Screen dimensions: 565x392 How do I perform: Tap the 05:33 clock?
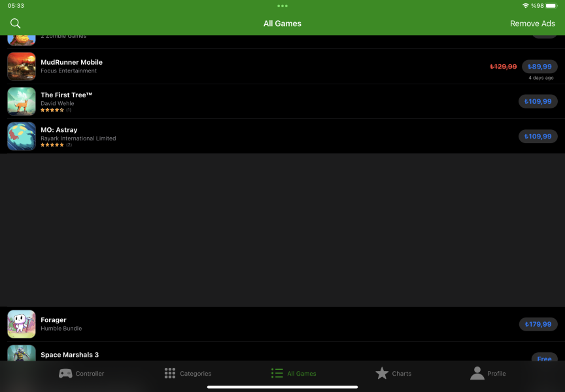tap(16, 6)
